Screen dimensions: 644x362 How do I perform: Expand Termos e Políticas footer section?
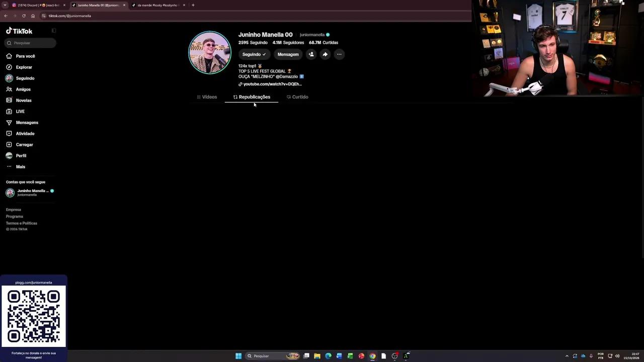click(22, 223)
